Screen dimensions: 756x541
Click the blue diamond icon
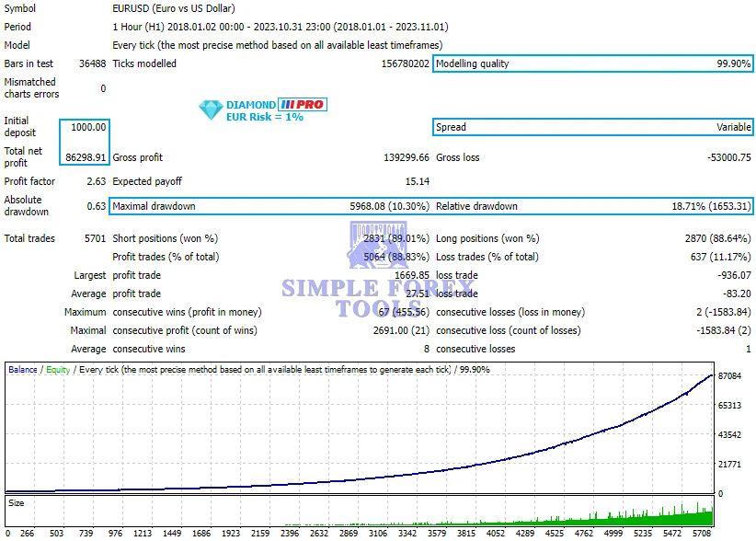pos(211,110)
